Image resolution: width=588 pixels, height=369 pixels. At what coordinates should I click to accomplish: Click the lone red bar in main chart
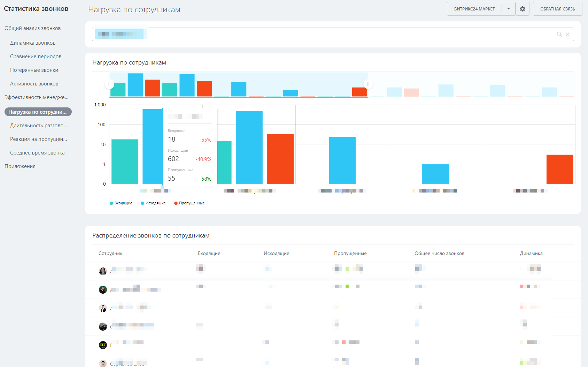[560, 169]
